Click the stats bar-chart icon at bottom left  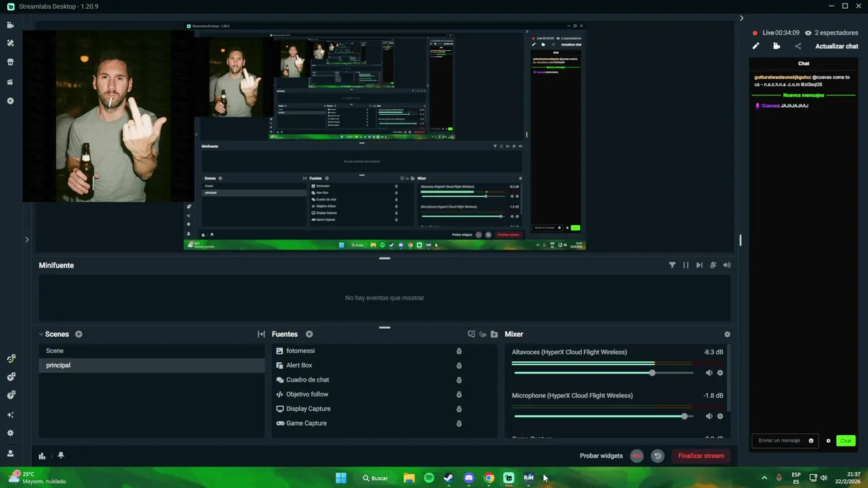(42, 455)
